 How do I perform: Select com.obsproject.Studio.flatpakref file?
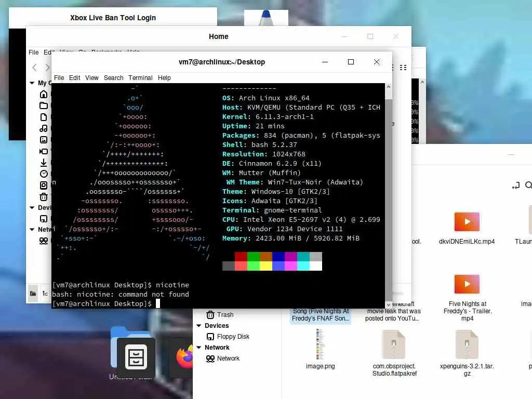pyautogui.click(x=394, y=353)
